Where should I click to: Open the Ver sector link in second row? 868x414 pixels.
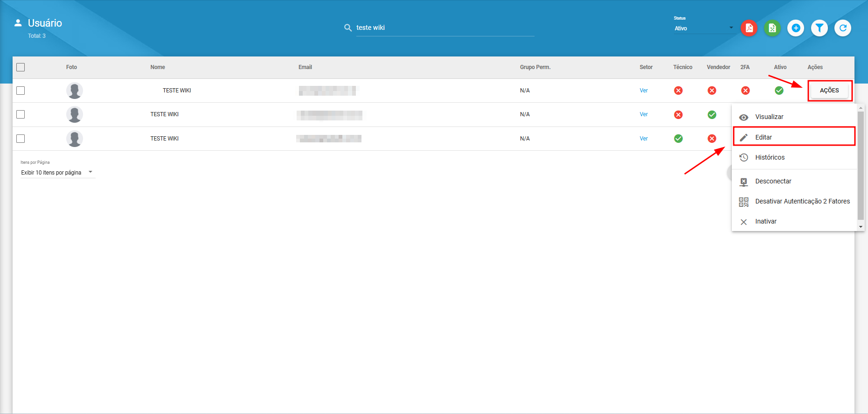click(644, 114)
